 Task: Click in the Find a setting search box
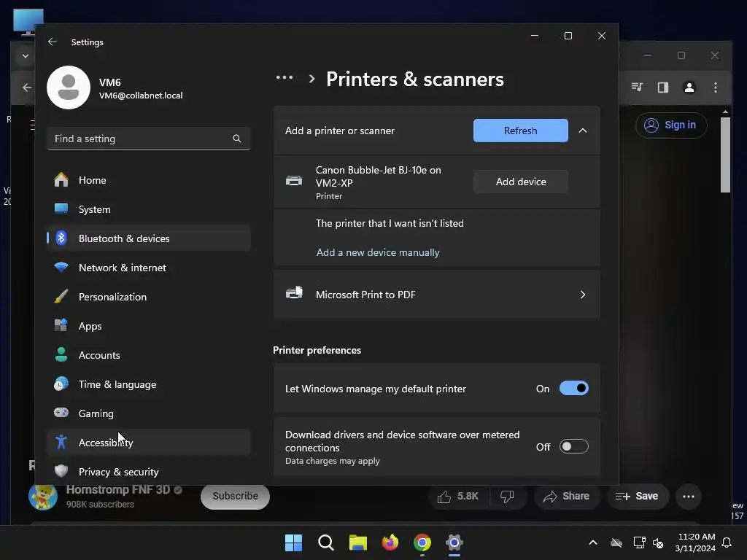(x=149, y=139)
